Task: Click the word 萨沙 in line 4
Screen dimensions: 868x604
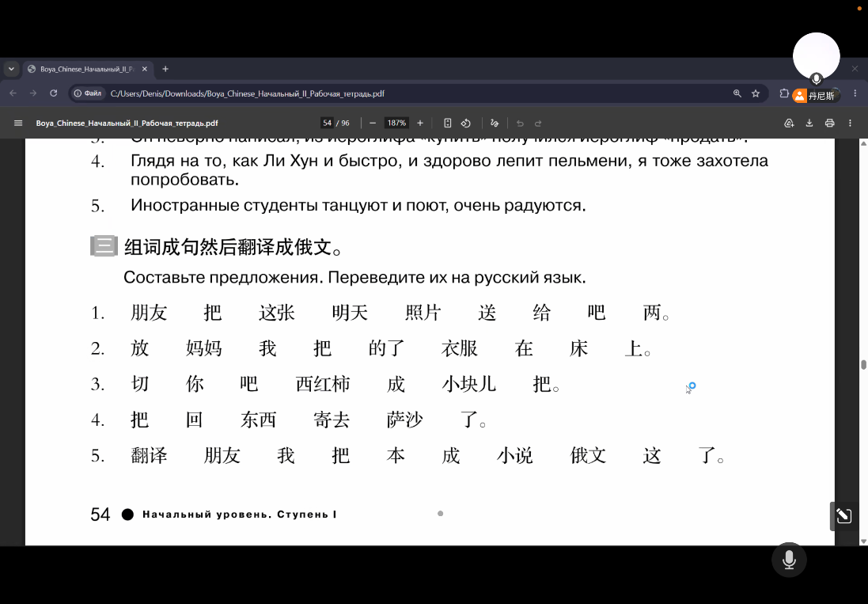Action: pos(404,420)
